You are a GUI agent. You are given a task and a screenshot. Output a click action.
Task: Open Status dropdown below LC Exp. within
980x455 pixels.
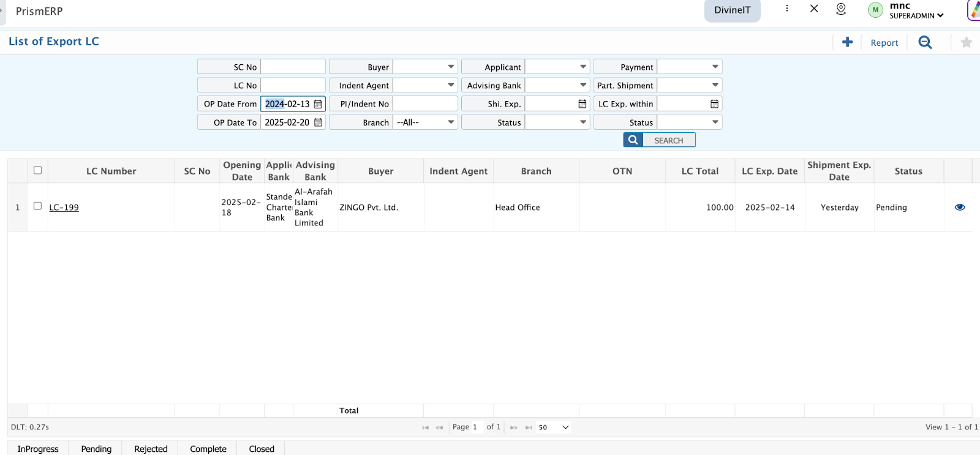click(690, 122)
